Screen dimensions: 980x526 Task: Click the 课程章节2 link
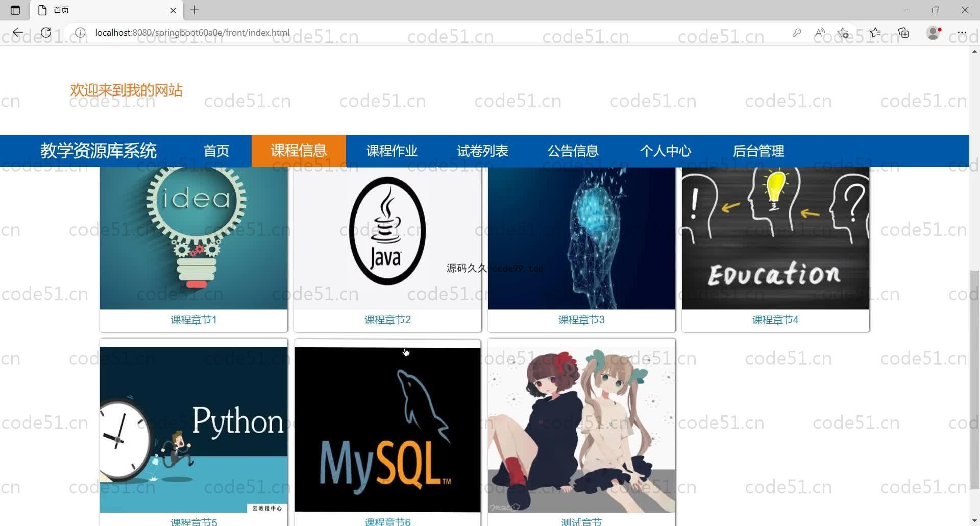(x=387, y=320)
